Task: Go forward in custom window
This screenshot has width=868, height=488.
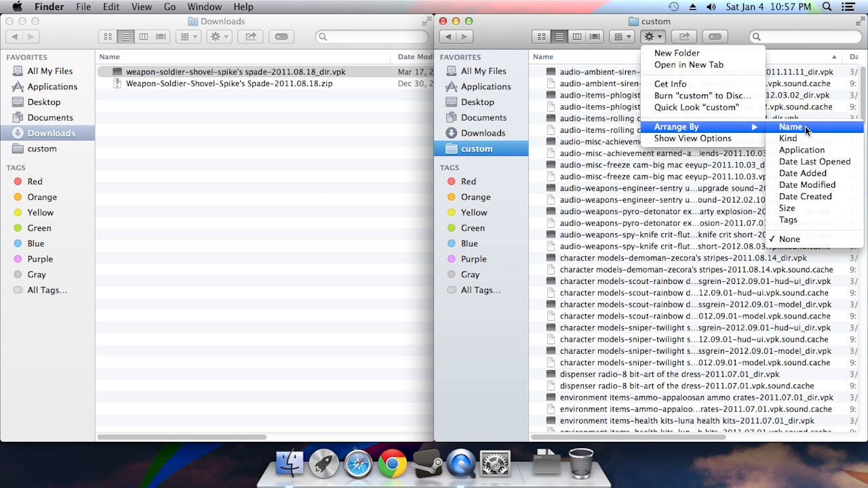Action: pyautogui.click(x=465, y=37)
